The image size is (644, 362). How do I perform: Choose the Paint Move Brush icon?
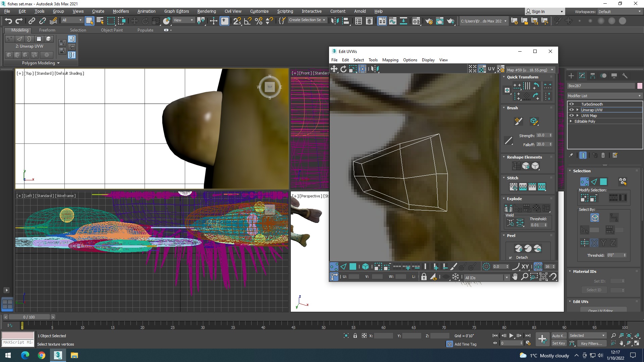(518, 121)
